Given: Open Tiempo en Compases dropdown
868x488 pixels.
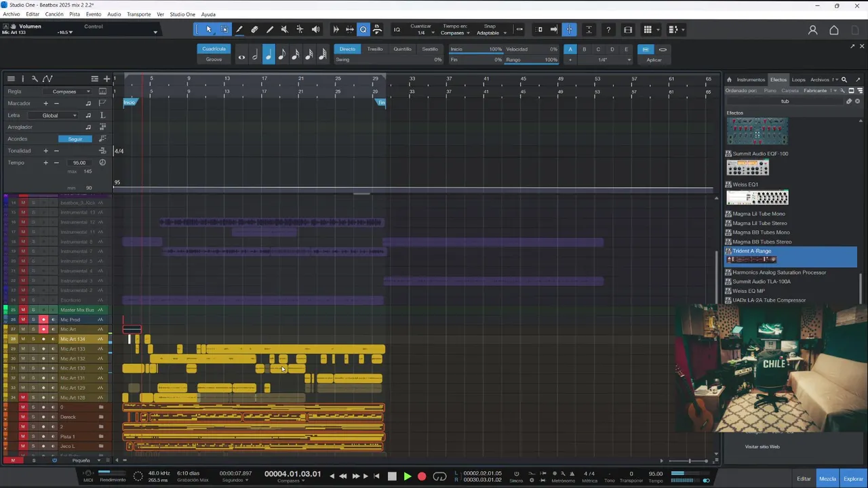Looking at the screenshot, I should (x=455, y=30).
